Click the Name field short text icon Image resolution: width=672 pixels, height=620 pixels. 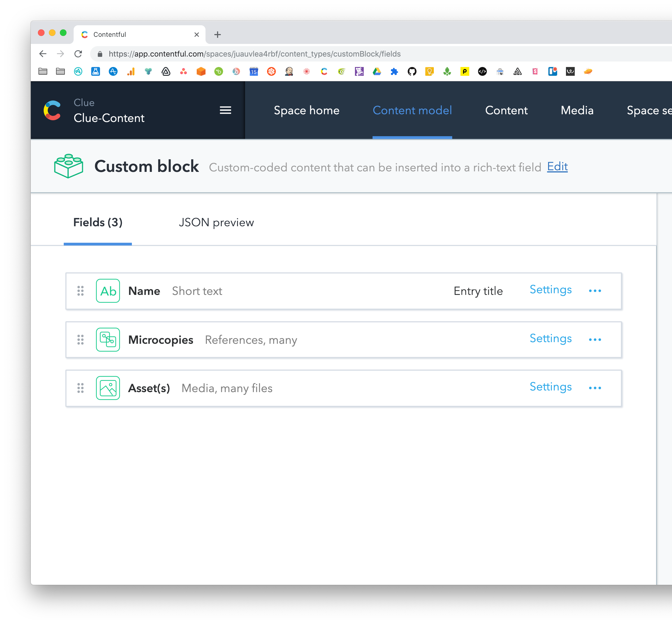(x=107, y=290)
